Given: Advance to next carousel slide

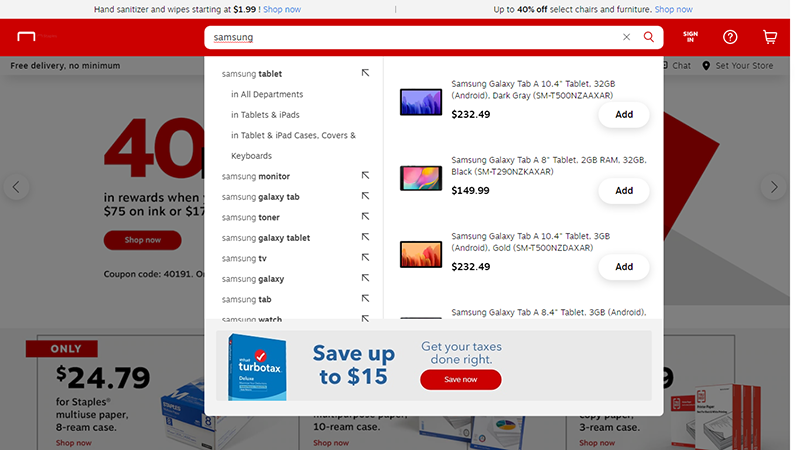Looking at the screenshot, I should tap(772, 187).
